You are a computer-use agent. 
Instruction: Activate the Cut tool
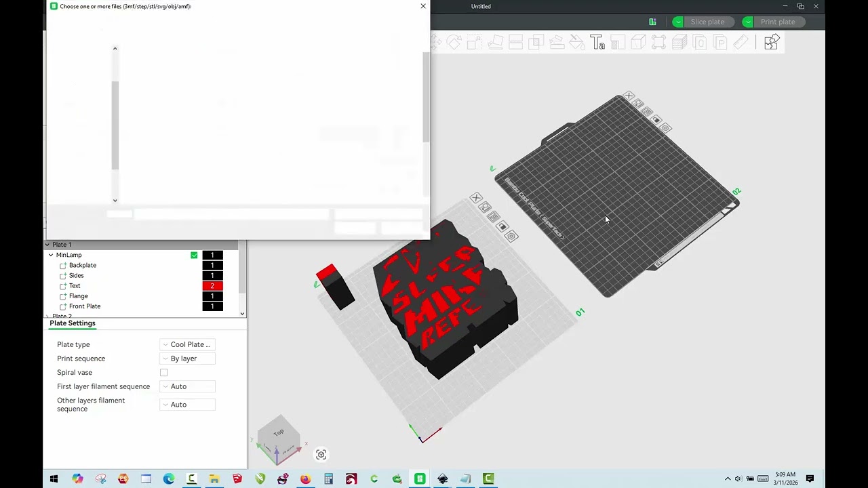point(515,43)
